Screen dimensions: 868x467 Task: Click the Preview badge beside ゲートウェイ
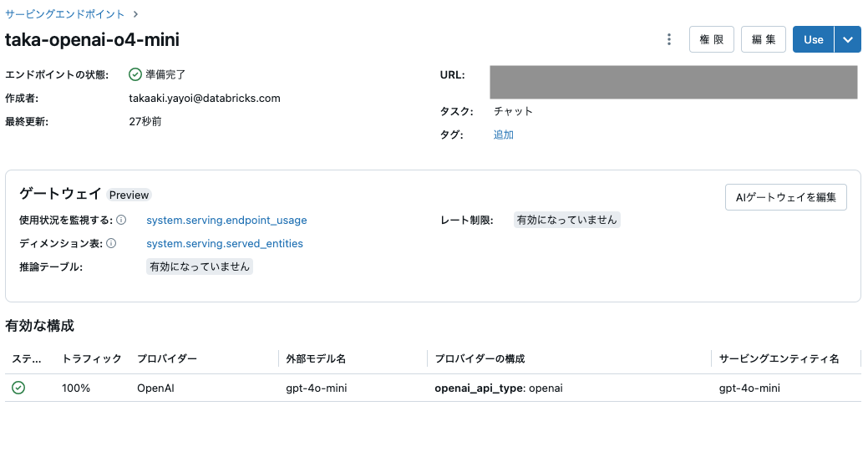[x=129, y=195]
